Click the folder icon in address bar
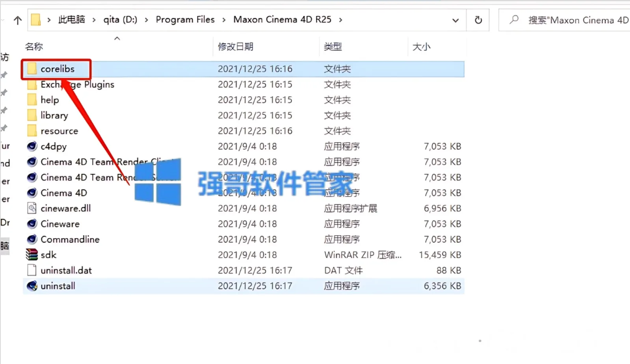The width and height of the screenshot is (630, 364). (x=36, y=20)
